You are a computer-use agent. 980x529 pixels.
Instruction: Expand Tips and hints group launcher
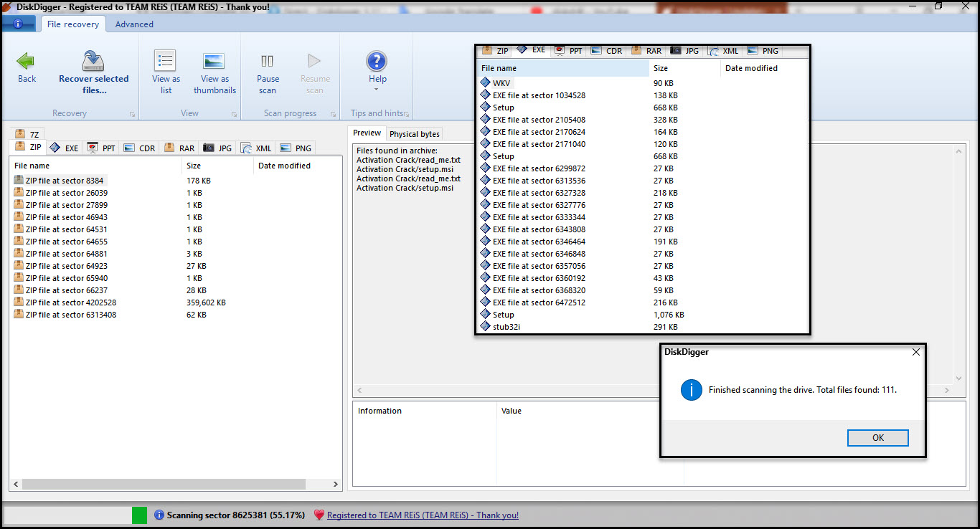(407, 115)
